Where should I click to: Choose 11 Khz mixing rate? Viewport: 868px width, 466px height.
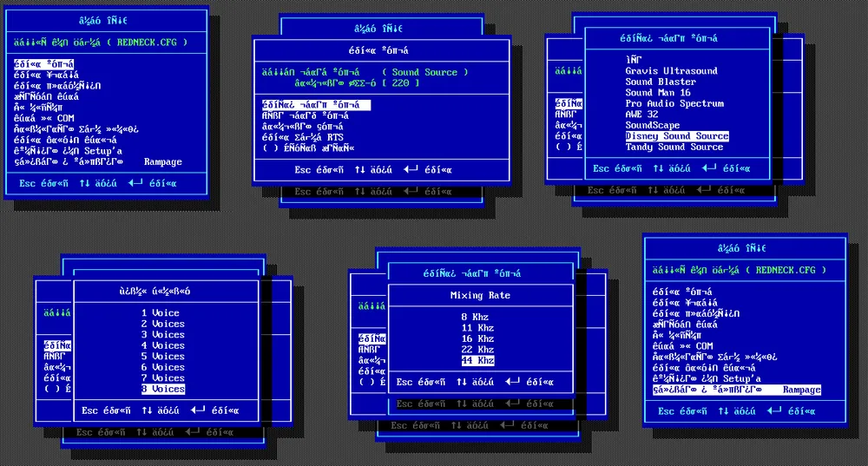tap(477, 328)
